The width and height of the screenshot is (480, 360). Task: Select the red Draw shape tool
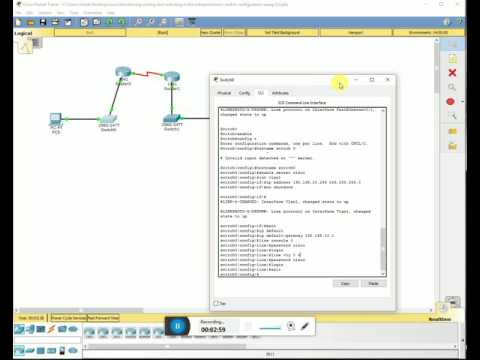pyautogui.click(x=451, y=102)
